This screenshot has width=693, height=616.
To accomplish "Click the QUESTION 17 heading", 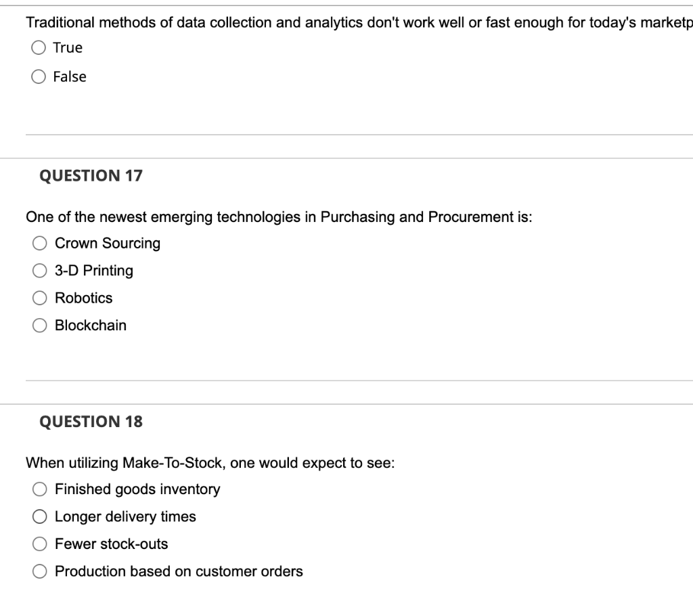I will pyautogui.click(x=89, y=175).
